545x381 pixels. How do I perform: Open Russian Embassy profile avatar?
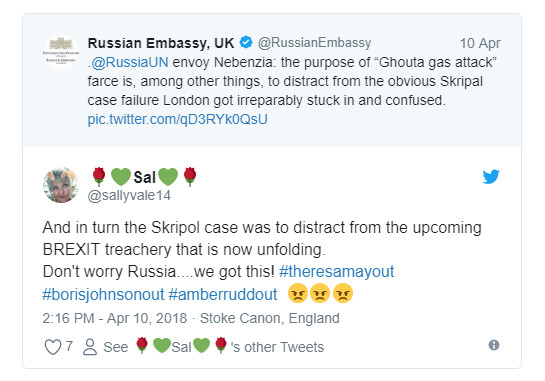[x=61, y=52]
